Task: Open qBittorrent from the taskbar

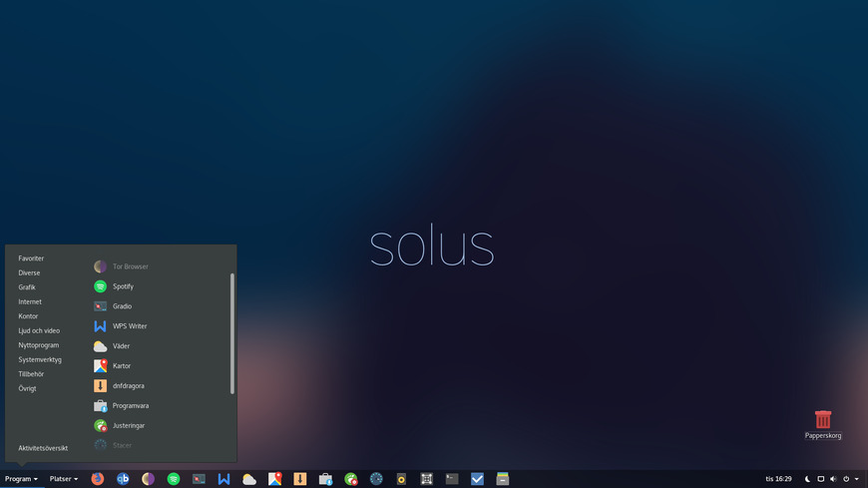Action: click(123, 479)
